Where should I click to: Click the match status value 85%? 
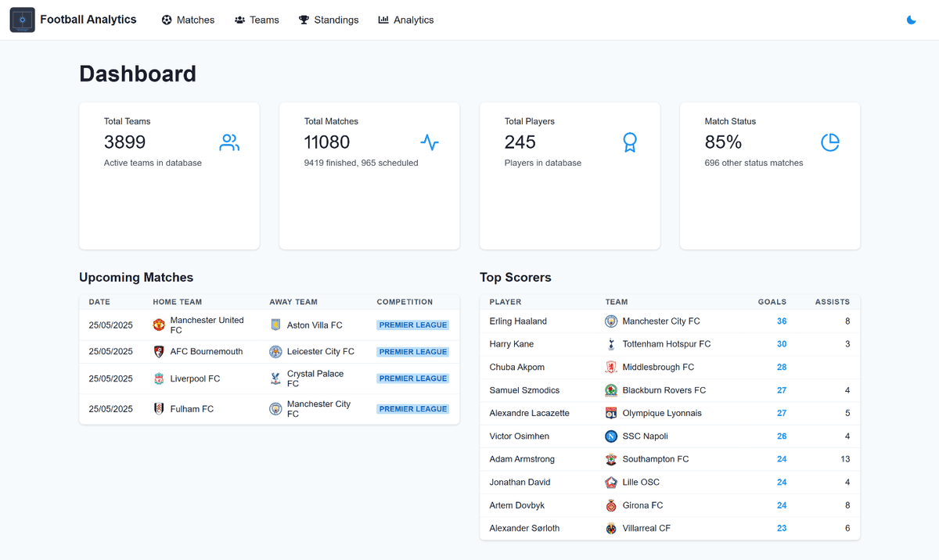tap(723, 142)
